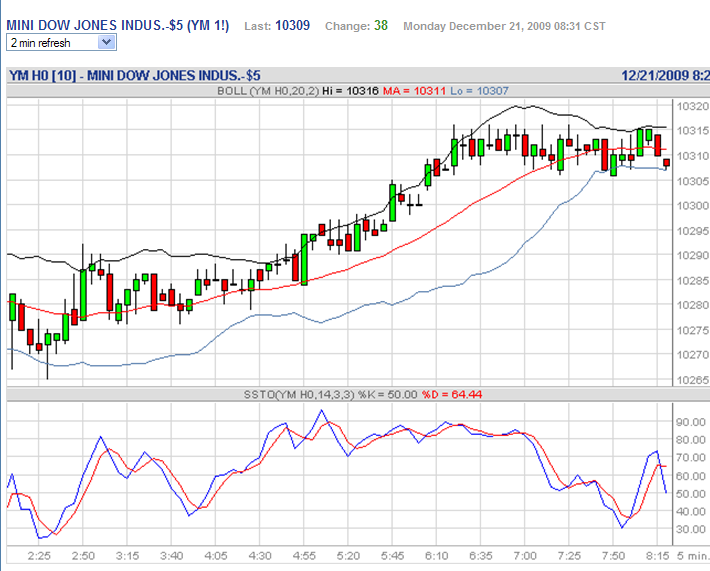Click the 3:40 time axis label

tap(172, 556)
